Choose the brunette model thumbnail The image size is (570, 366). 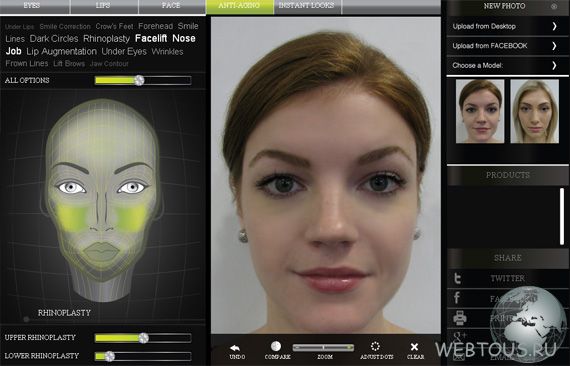pyautogui.click(x=480, y=111)
